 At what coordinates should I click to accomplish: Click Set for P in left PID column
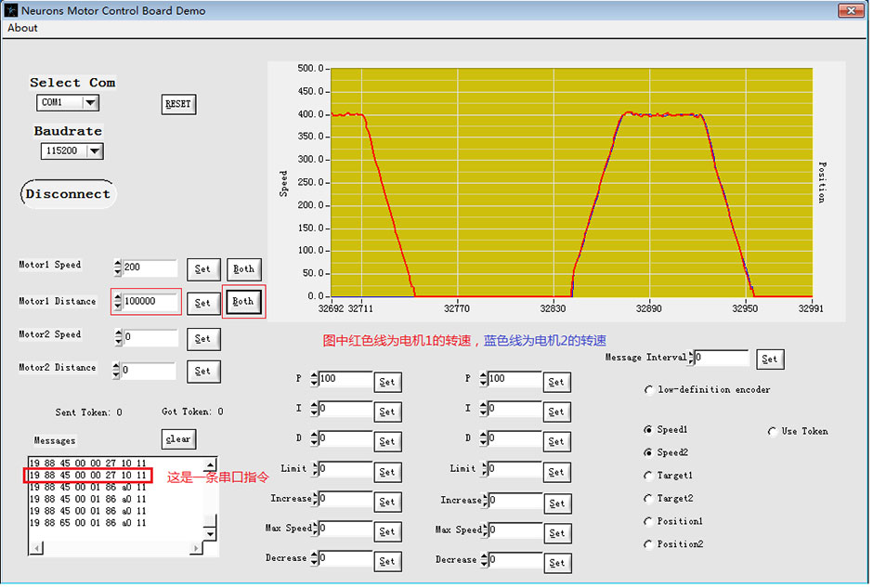[387, 382]
